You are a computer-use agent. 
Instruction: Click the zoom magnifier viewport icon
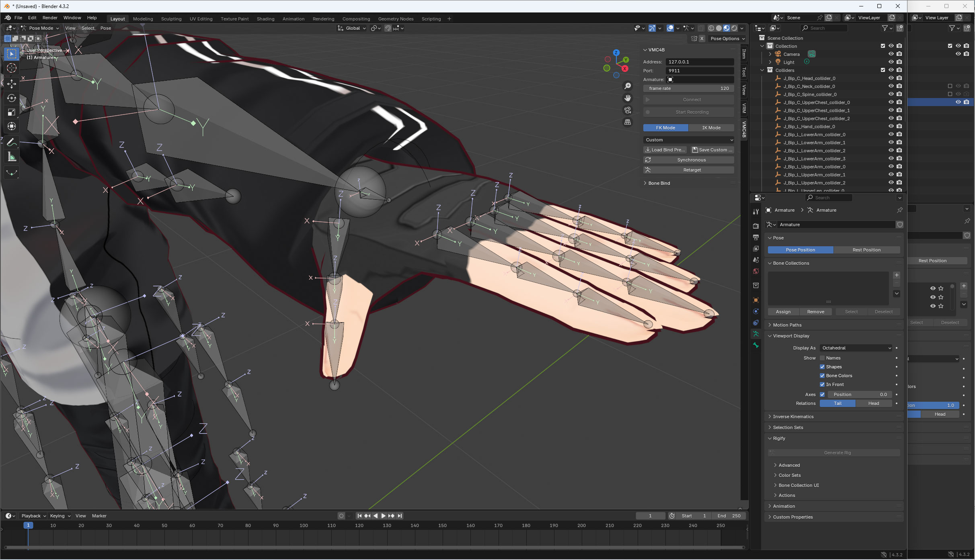pos(627,86)
